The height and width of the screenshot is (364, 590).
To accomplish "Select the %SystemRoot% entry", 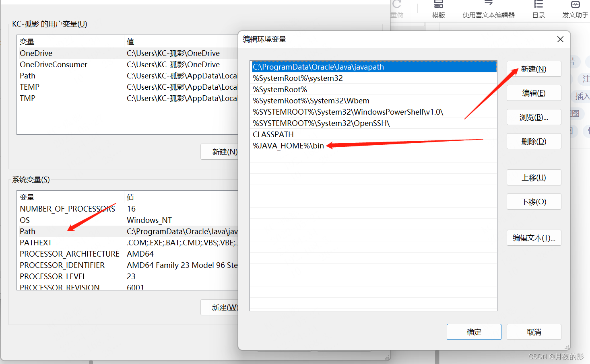I will pyautogui.click(x=373, y=89).
